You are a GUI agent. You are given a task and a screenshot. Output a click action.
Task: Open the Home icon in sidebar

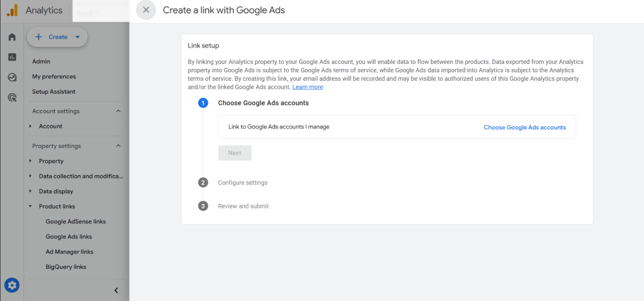(12, 37)
